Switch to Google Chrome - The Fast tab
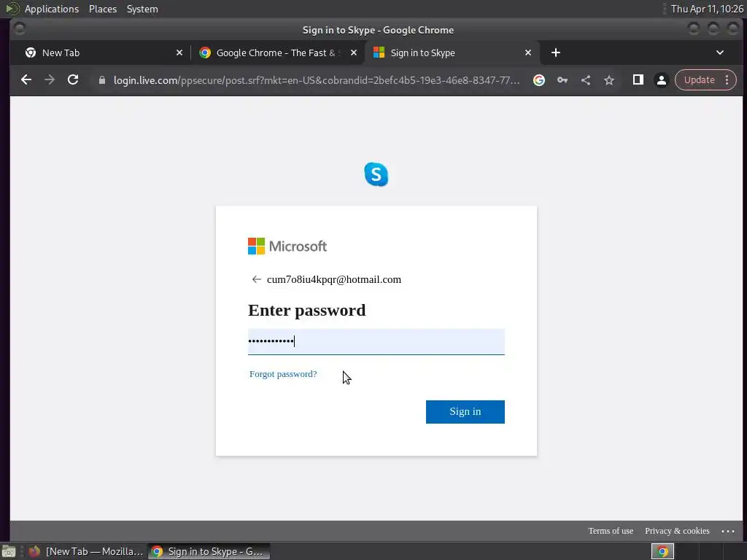 [x=278, y=52]
